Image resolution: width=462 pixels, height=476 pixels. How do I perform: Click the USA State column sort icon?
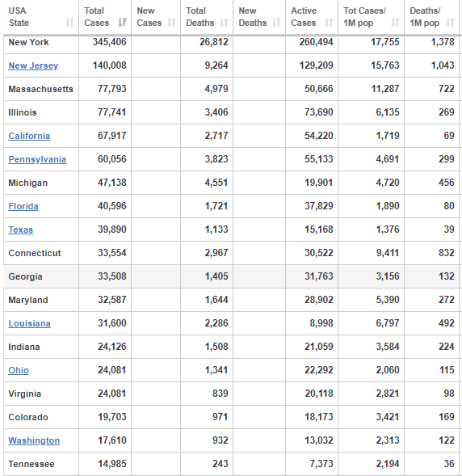click(69, 23)
